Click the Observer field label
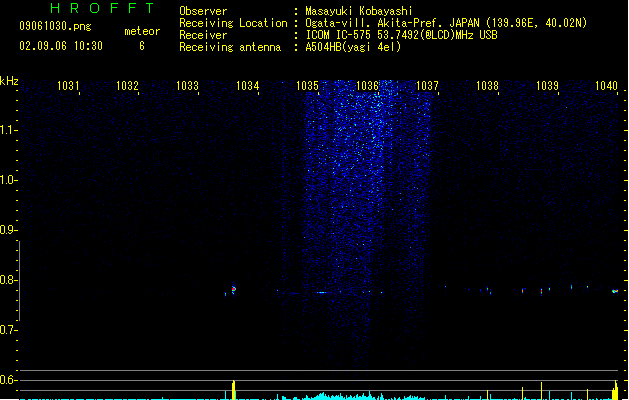The width and height of the screenshot is (629, 400). point(203,11)
